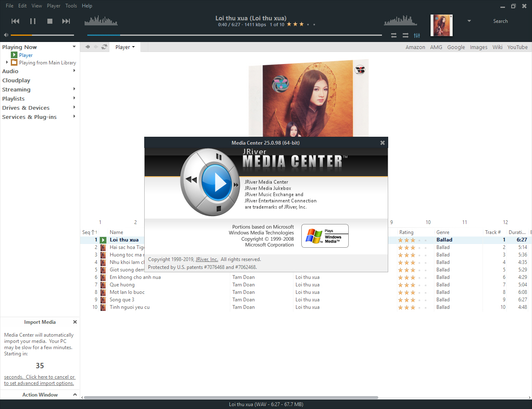Expand the Services & Plug-ins section
The image size is (532, 409).
[x=74, y=116]
